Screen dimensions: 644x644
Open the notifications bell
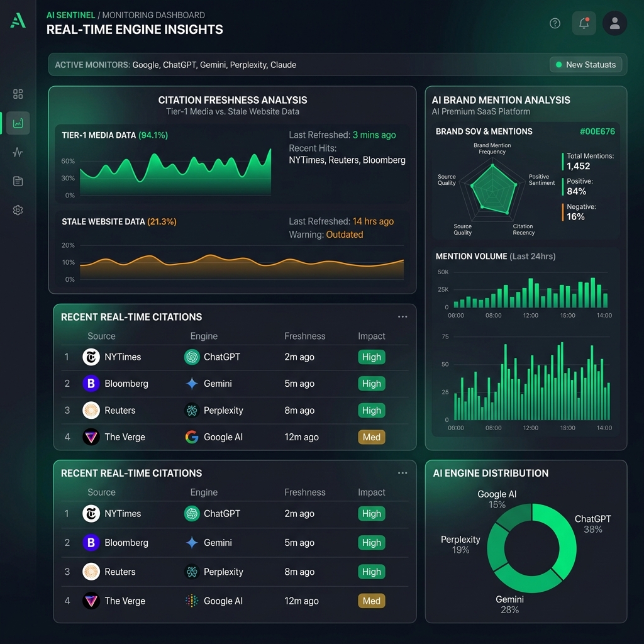tap(584, 23)
